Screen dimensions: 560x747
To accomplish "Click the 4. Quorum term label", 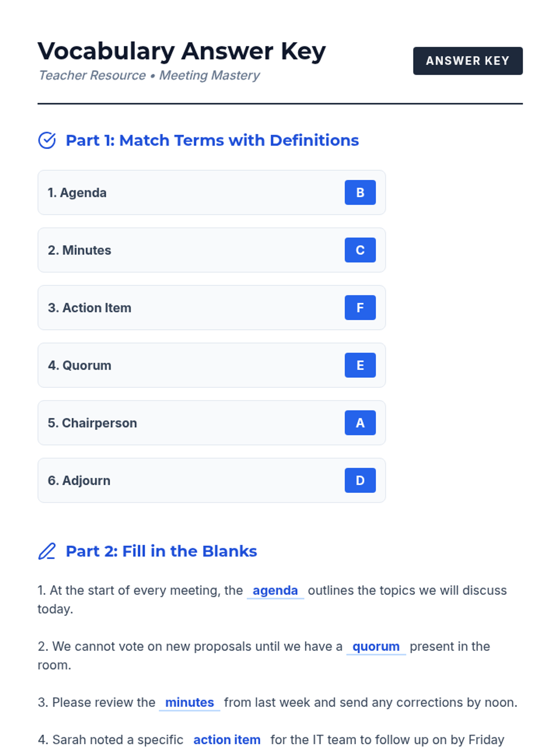I will coord(79,366).
